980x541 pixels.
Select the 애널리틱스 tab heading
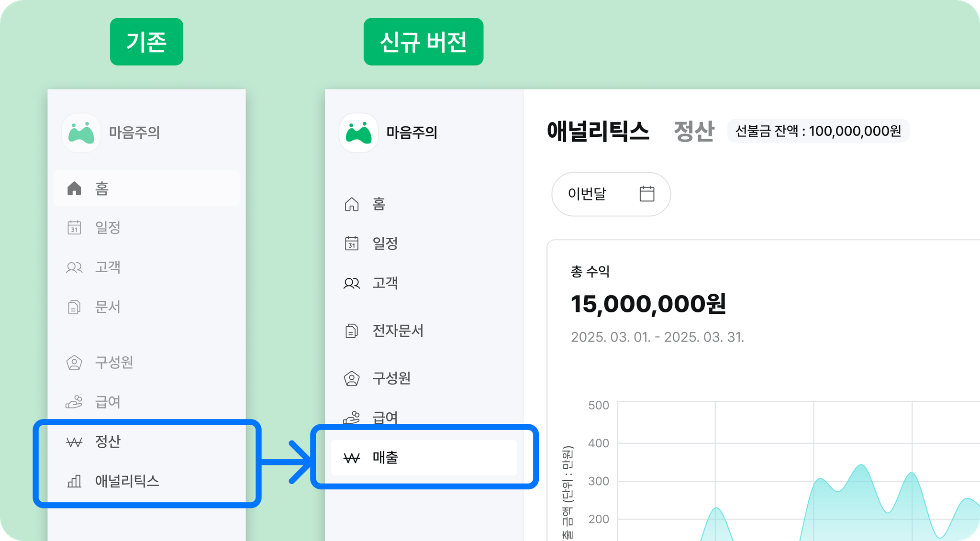pos(598,131)
